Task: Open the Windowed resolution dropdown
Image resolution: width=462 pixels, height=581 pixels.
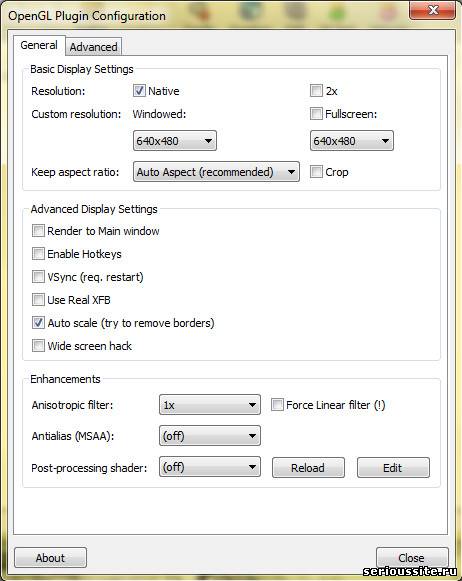Action: pos(175,140)
